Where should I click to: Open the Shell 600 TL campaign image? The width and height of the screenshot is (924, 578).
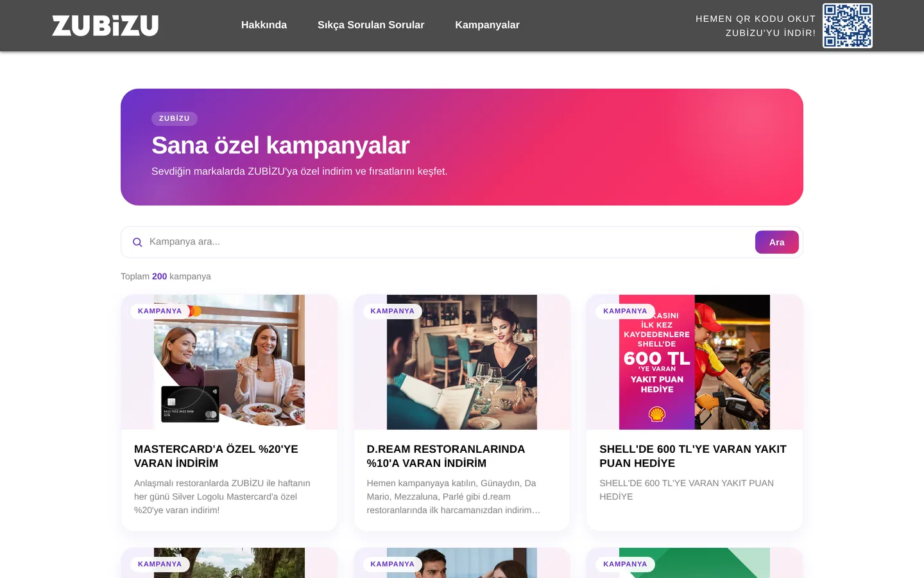pos(694,362)
